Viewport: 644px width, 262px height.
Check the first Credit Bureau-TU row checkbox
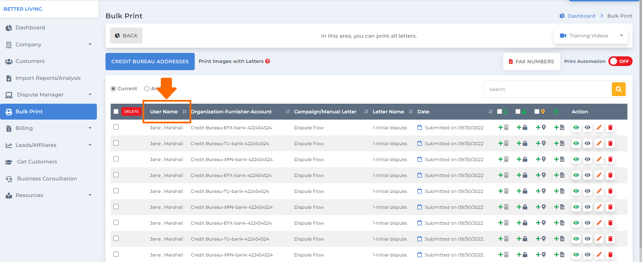116,143
